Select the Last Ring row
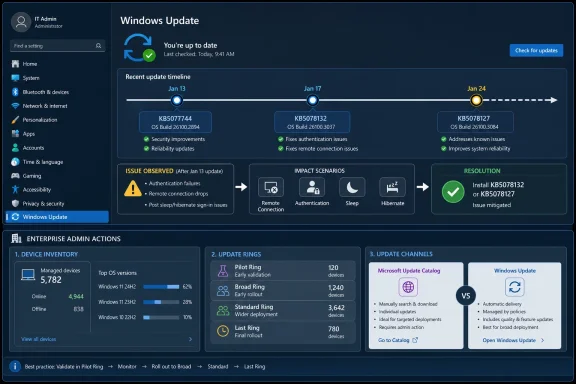 (283, 332)
